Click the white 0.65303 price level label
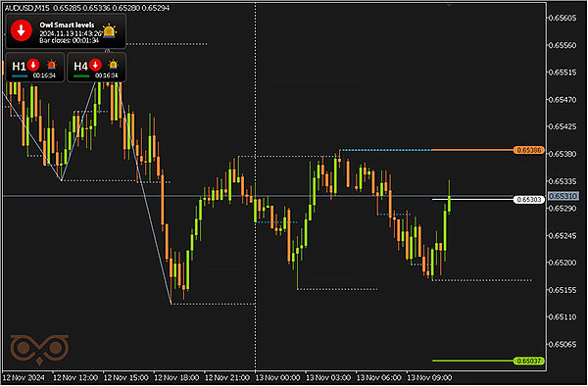This screenshot has height=386, width=588. click(529, 200)
